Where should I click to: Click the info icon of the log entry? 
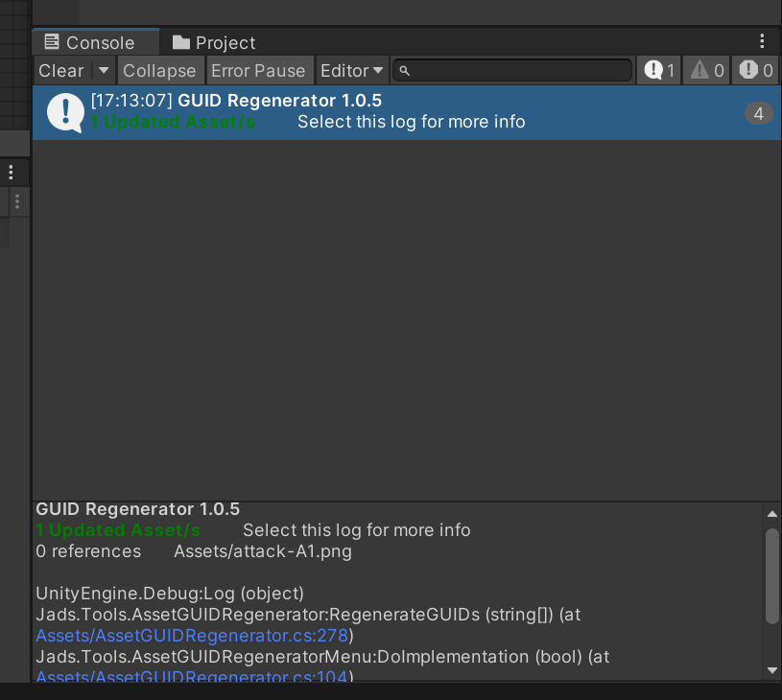(x=65, y=113)
